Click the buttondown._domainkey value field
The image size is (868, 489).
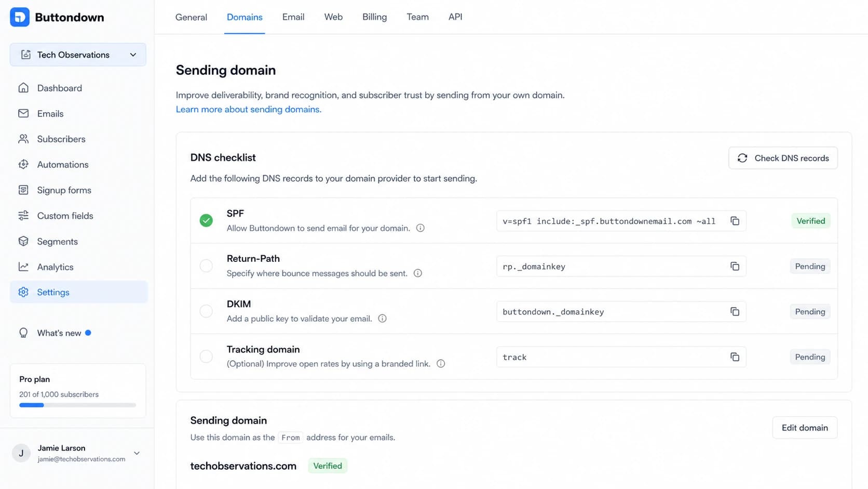coord(621,311)
